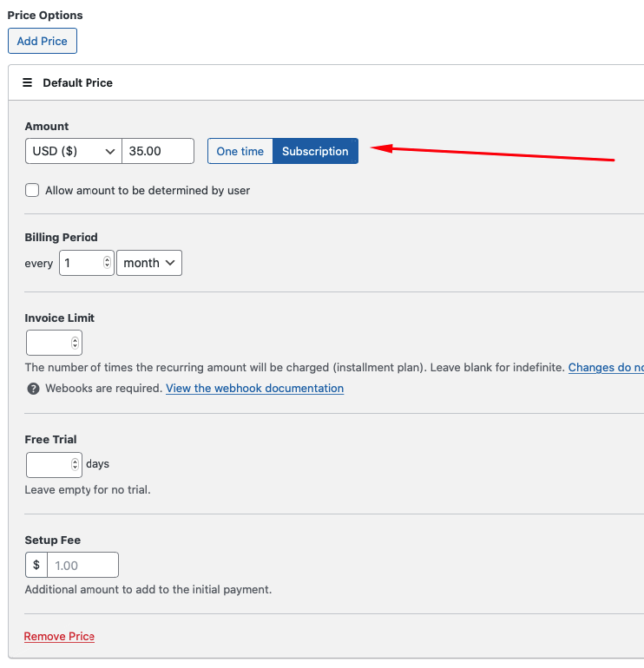Open the month billing interval dropdown
This screenshot has height=668, width=644.
(149, 263)
